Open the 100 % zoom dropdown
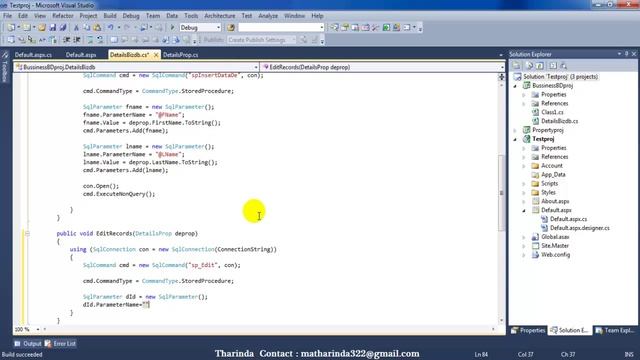The height and width of the screenshot is (360, 640). coord(38,329)
